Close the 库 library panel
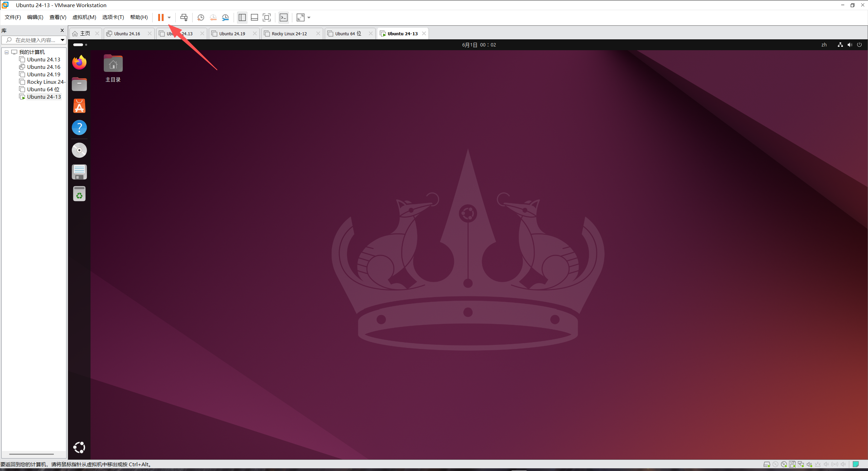 tap(62, 31)
